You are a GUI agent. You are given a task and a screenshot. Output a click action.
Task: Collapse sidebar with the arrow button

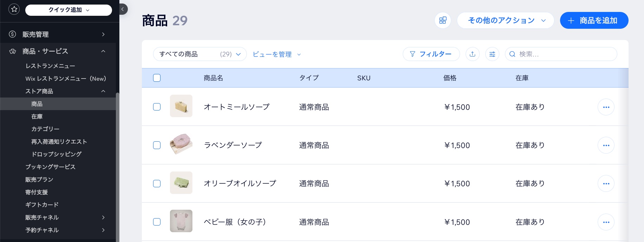click(x=123, y=9)
